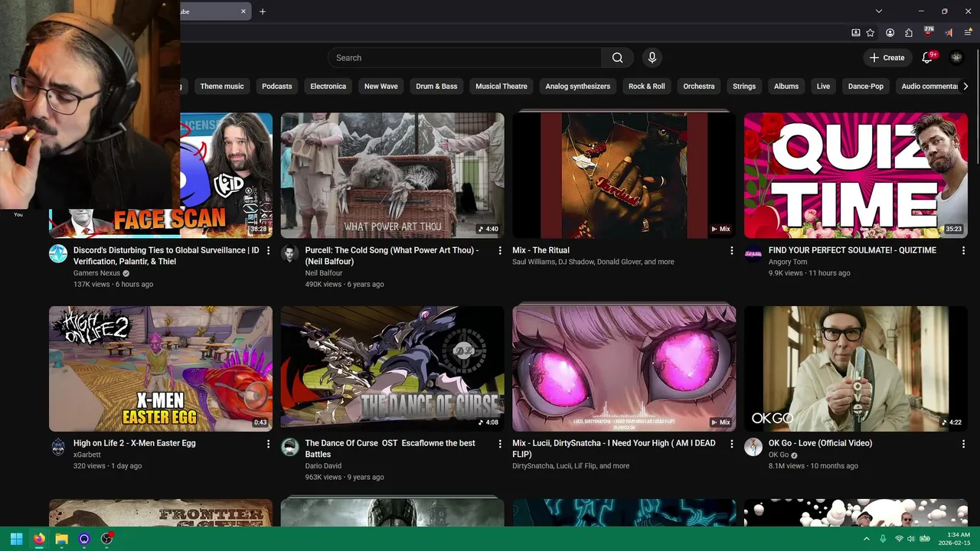Open the uBlock extension with 276 badge
The image size is (980, 551).
point(929,32)
